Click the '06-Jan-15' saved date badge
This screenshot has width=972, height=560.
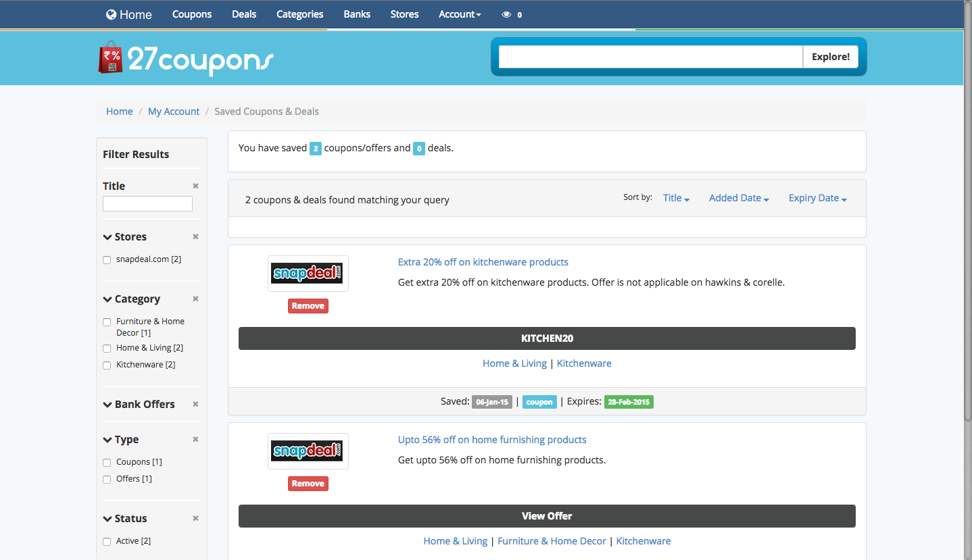492,402
